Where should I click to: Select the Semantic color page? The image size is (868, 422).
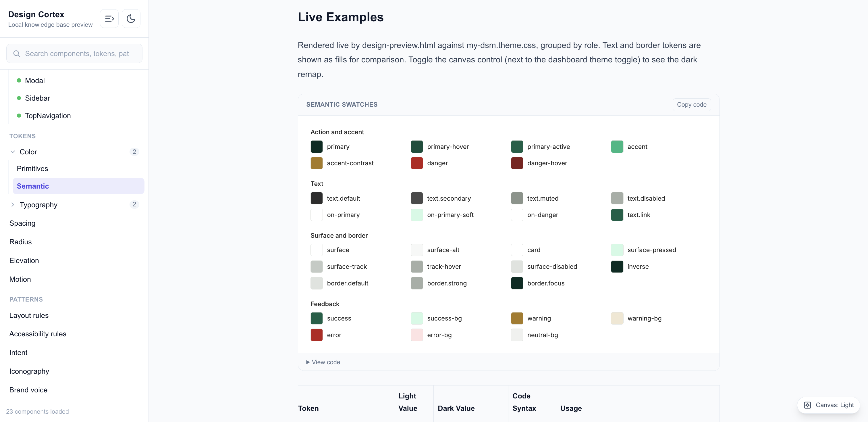pyautogui.click(x=78, y=186)
